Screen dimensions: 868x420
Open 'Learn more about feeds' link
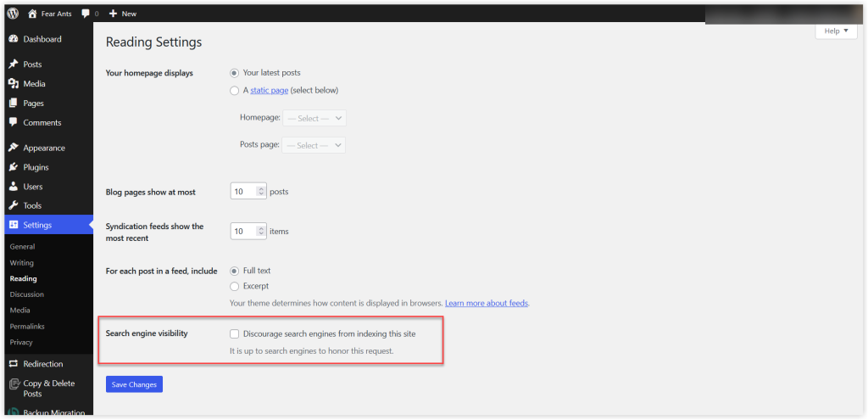point(487,304)
